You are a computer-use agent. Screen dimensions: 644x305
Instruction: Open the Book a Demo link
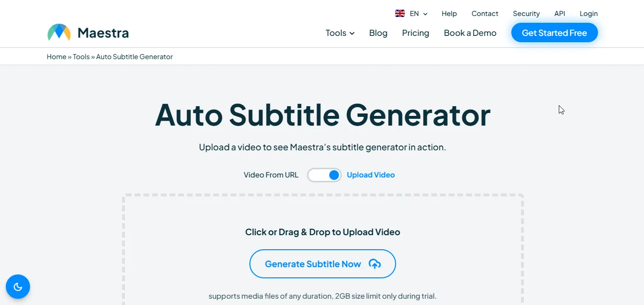pos(470,33)
